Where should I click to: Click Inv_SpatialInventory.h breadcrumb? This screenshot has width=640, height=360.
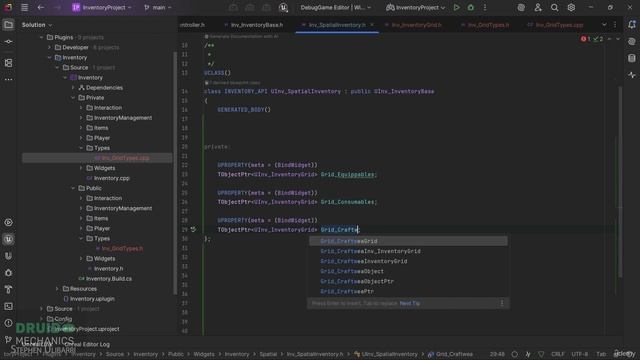[x=315, y=354]
